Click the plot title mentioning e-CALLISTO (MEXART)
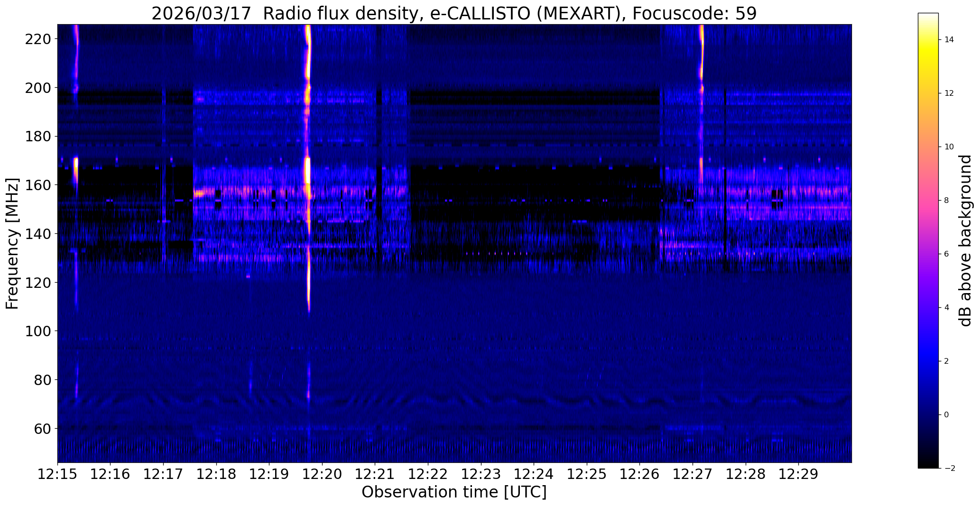Viewport: 980px width, 506px height. pyautogui.click(x=454, y=13)
